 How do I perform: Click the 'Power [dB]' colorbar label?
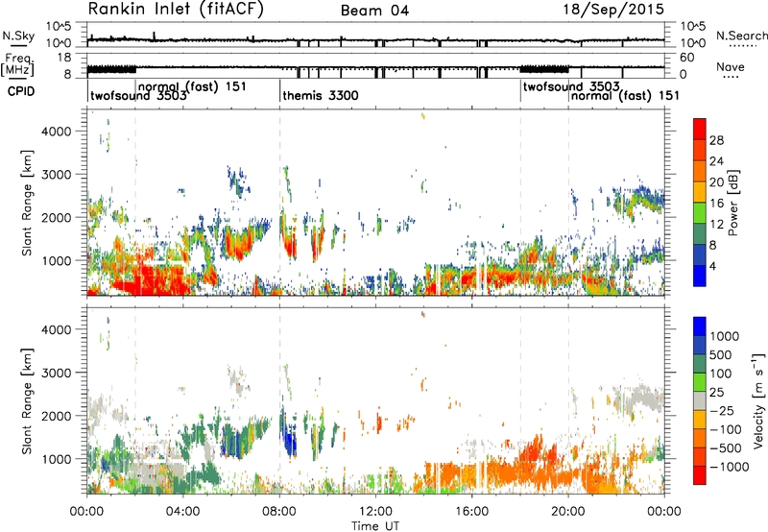(732, 203)
